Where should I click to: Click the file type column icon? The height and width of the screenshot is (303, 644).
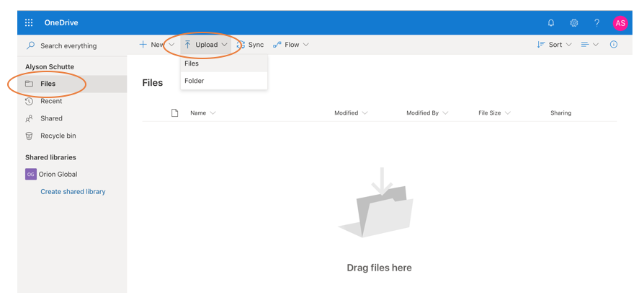(174, 113)
